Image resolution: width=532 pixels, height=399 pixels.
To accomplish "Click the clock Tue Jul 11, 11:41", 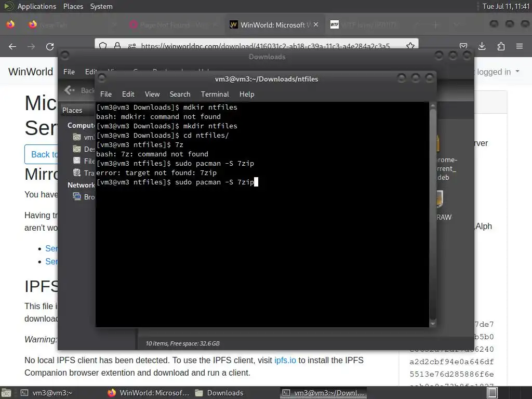I will [506, 6].
